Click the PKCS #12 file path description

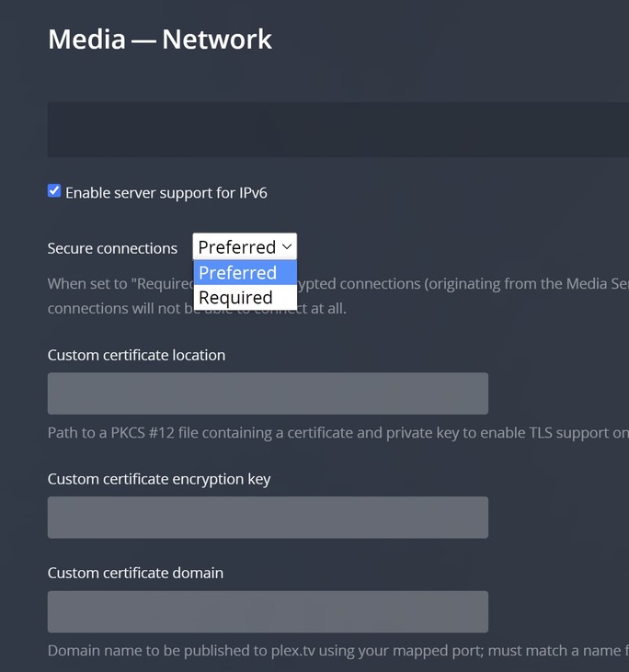click(x=338, y=432)
